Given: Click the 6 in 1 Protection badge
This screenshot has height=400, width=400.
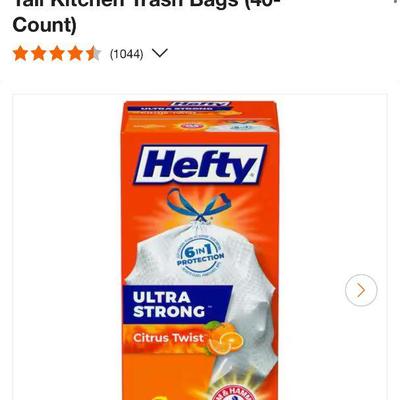Looking at the screenshot, I should 200,256.
